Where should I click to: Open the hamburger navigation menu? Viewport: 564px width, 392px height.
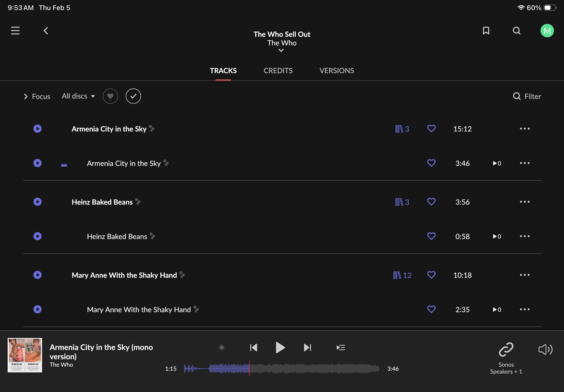(x=15, y=31)
